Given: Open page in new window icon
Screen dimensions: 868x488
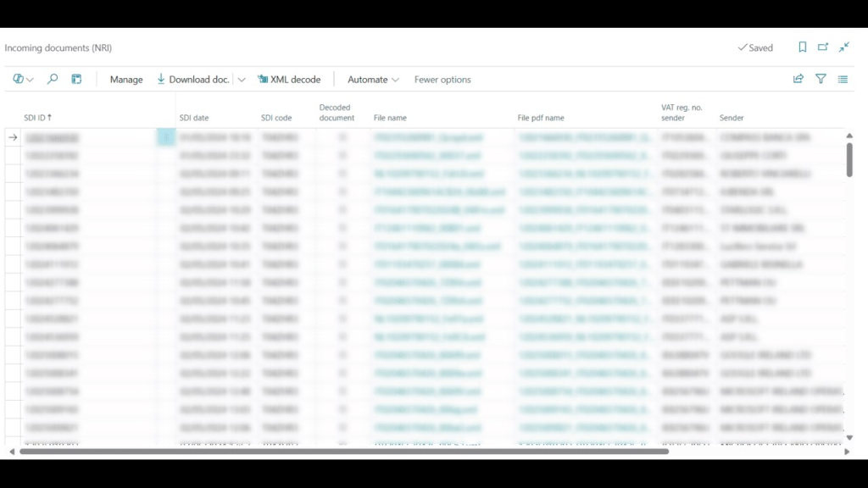Looking at the screenshot, I should pos(823,47).
